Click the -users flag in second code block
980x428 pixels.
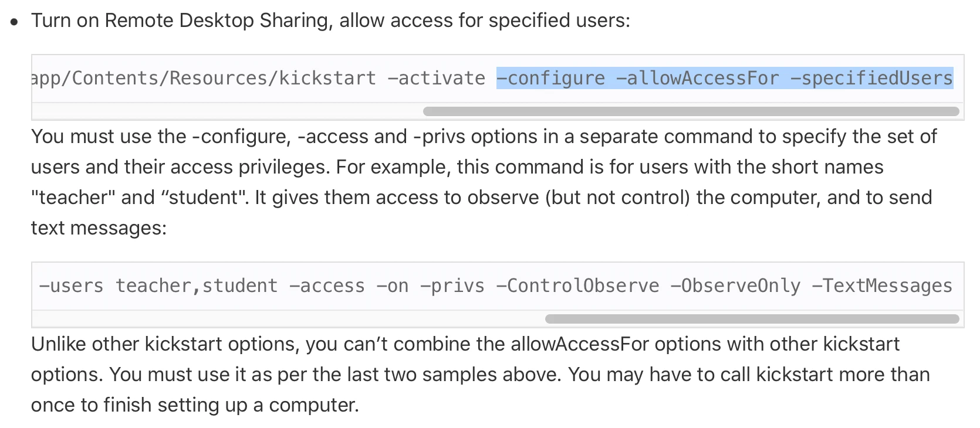(71, 286)
